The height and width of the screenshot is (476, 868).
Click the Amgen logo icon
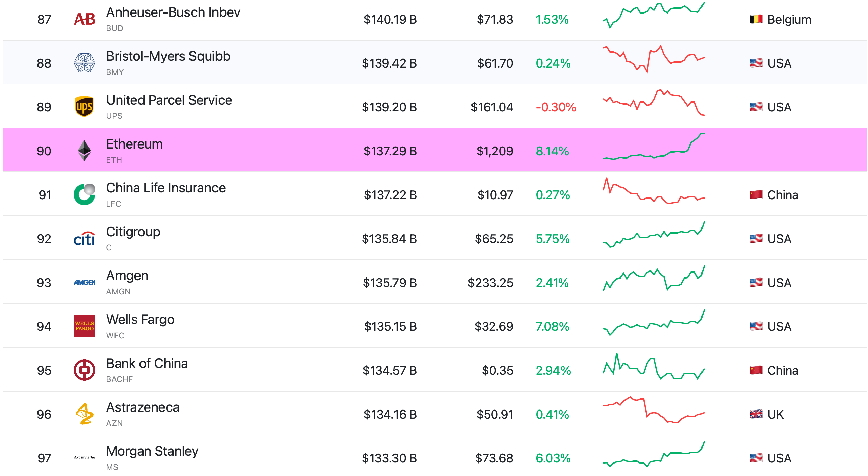coord(84,282)
